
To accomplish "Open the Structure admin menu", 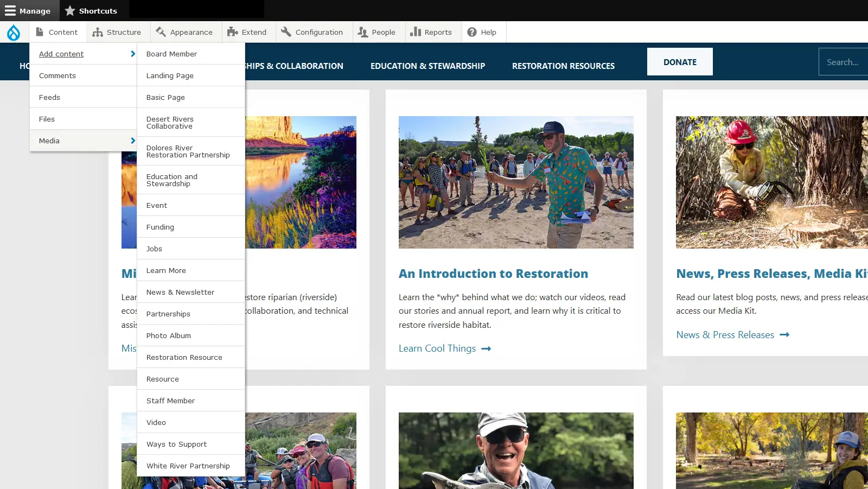I will [x=117, y=33].
